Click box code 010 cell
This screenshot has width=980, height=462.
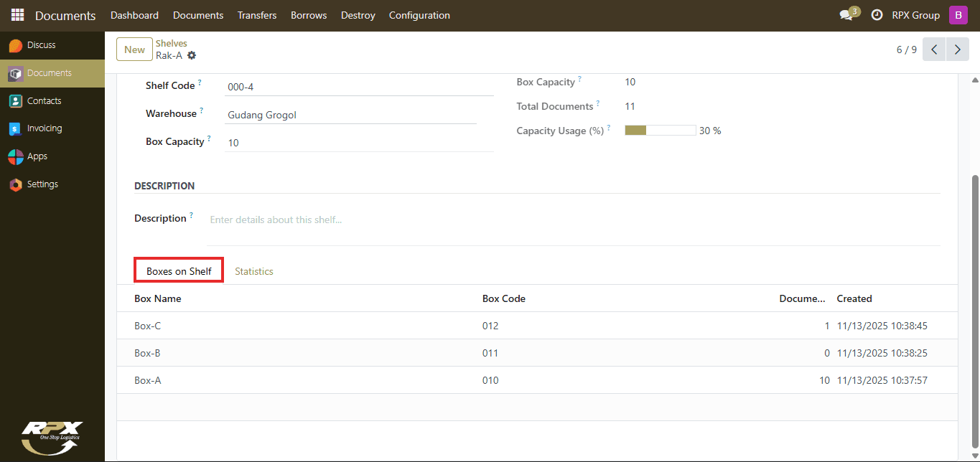(490, 380)
